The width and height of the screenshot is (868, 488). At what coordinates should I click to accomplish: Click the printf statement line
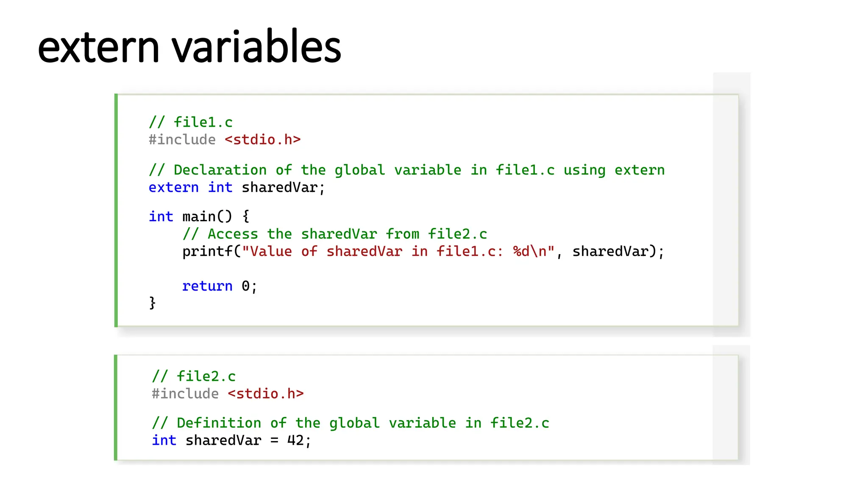423,252
